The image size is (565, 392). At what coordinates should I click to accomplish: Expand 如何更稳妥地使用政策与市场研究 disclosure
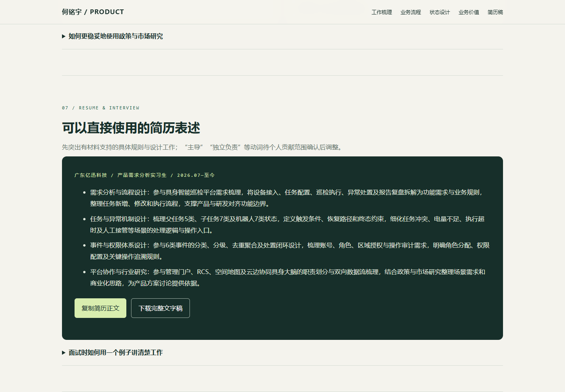point(282,36)
